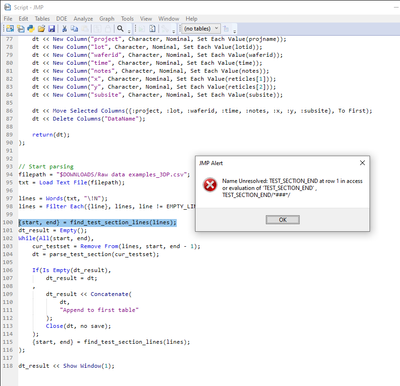Click the Copy toolbar icon

tap(75, 29)
